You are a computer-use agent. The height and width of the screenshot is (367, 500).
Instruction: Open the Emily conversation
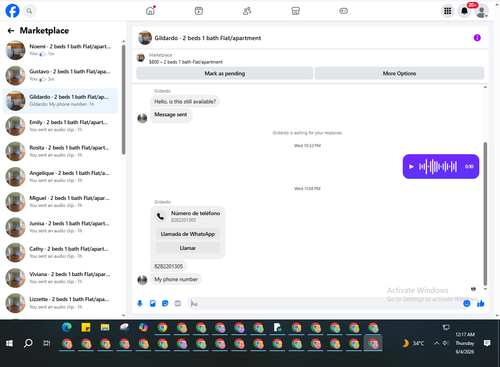click(x=60, y=126)
